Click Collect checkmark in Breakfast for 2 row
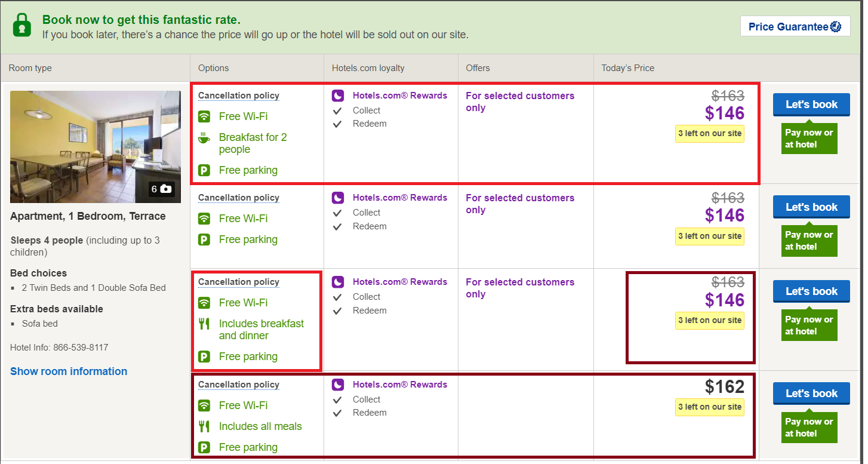Image resolution: width=868 pixels, height=464 pixels. click(x=337, y=110)
